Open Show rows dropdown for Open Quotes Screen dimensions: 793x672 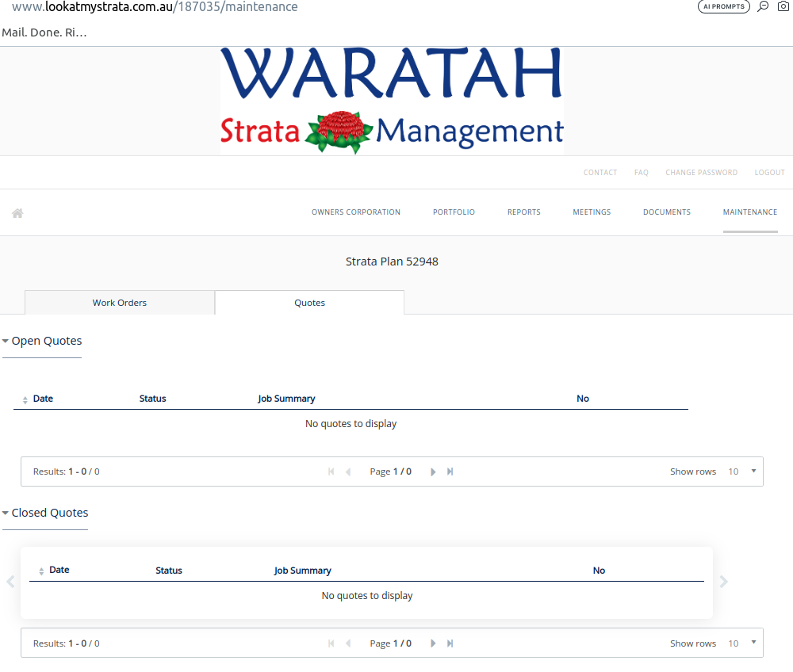743,472
